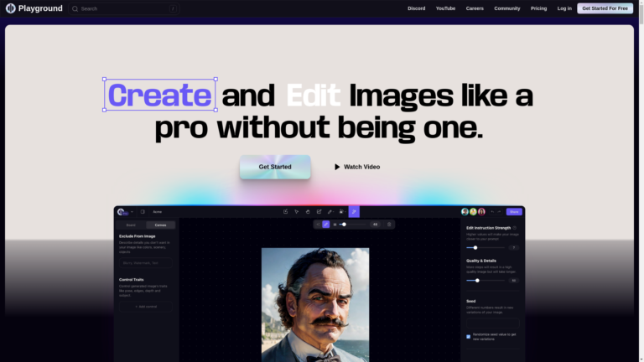Open the Discord link
Screen dimensions: 644x362
click(416, 8)
